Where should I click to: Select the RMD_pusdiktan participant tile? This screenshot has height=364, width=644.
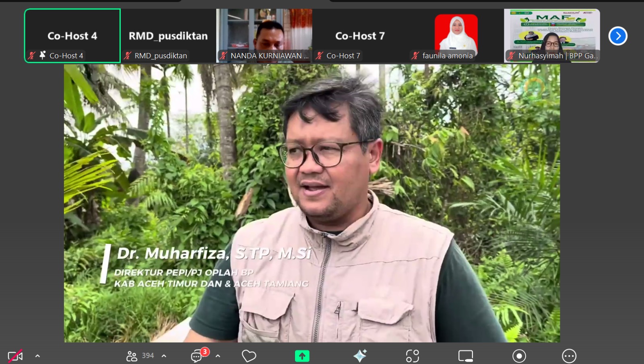168,36
